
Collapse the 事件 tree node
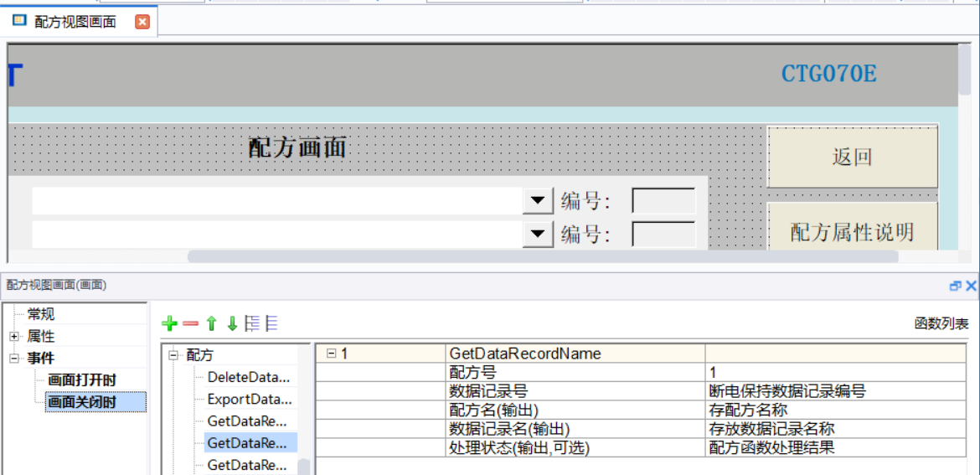[14, 359]
